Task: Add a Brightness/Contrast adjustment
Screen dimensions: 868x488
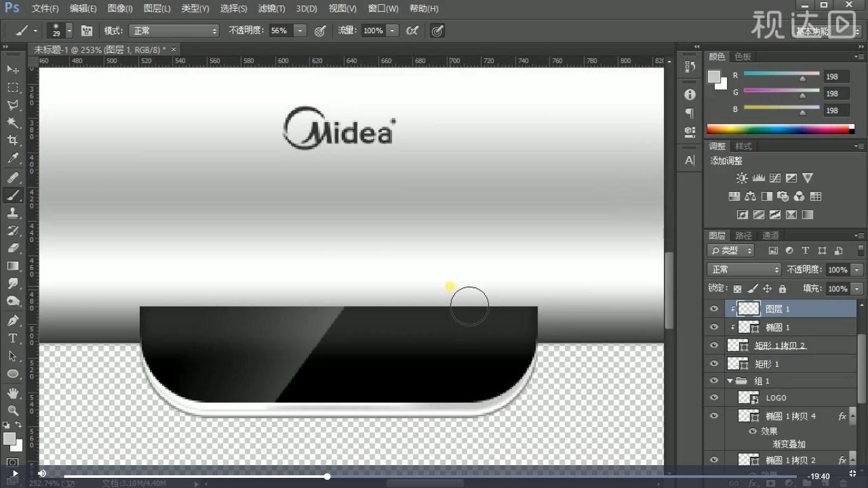Action: [x=742, y=179]
